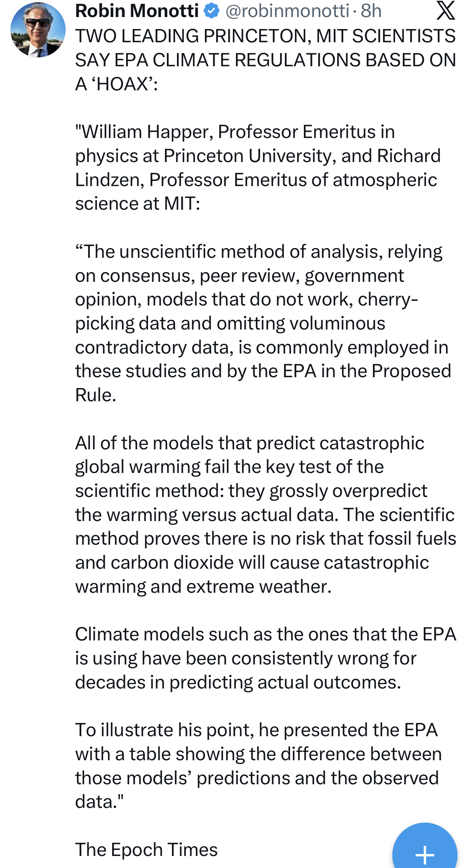
Task: Click the phrase catastrophic warming and extreme weather
Action: tap(252, 575)
